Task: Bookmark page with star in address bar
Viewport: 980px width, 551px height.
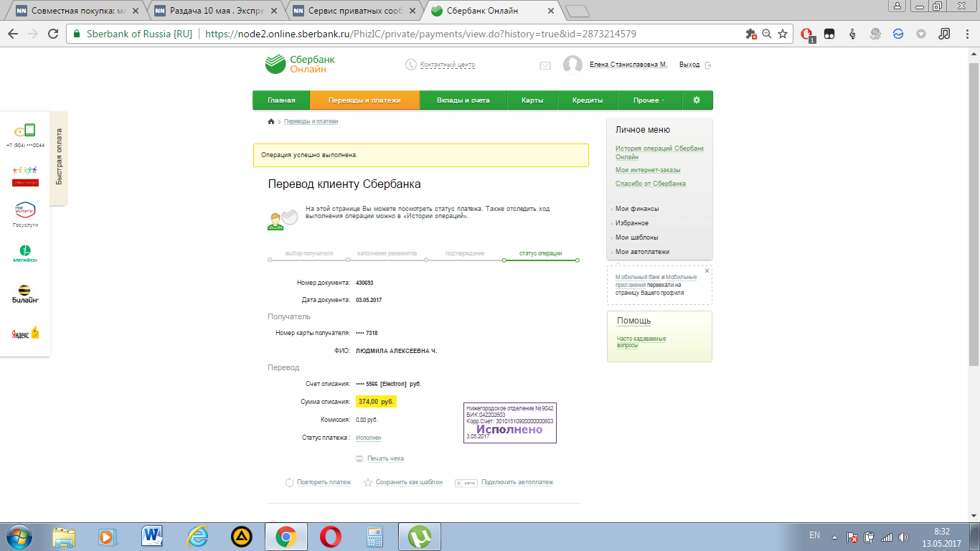Action: click(x=783, y=34)
